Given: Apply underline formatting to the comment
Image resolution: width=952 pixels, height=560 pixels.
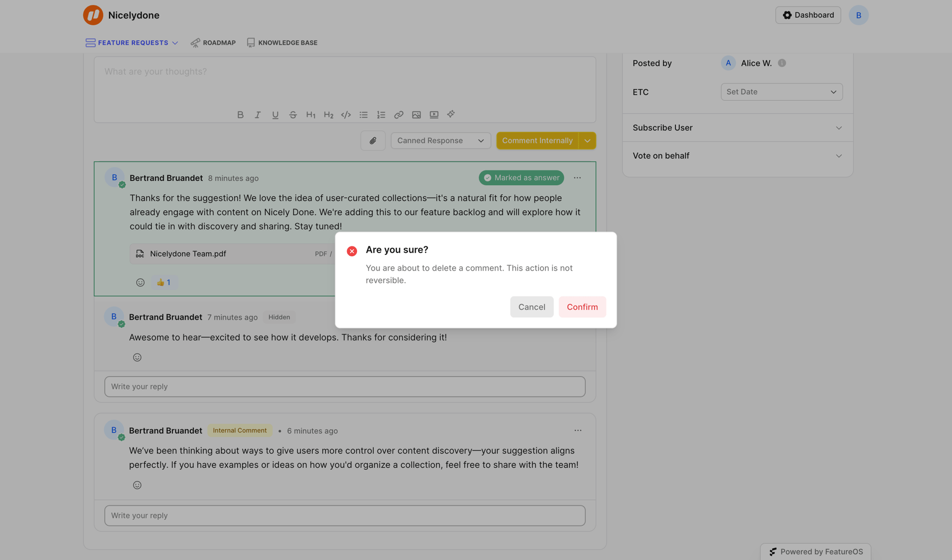Looking at the screenshot, I should tap(275, 114).
